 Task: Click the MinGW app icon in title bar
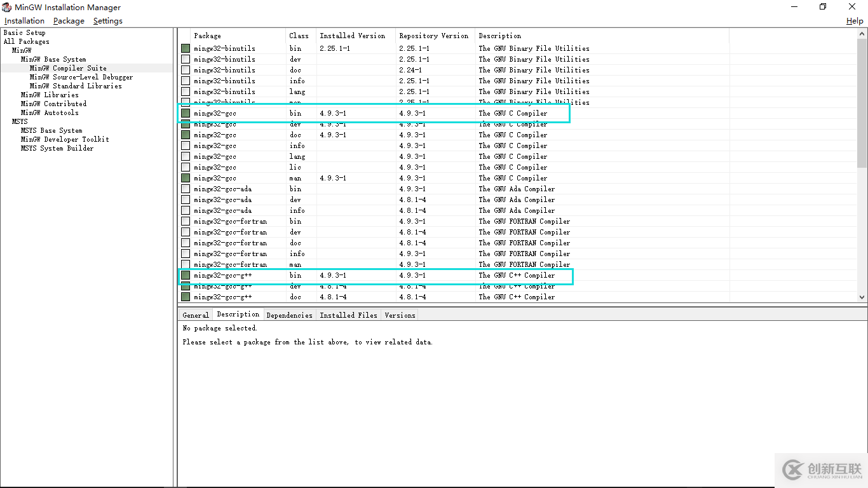(7, 7)
